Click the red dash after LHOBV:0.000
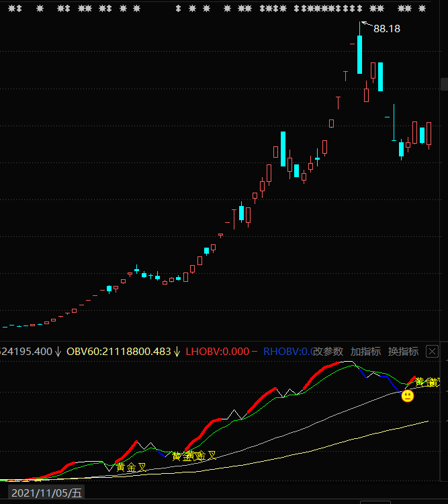The height and width of the screenshot is (504, 448). (255, 352)
